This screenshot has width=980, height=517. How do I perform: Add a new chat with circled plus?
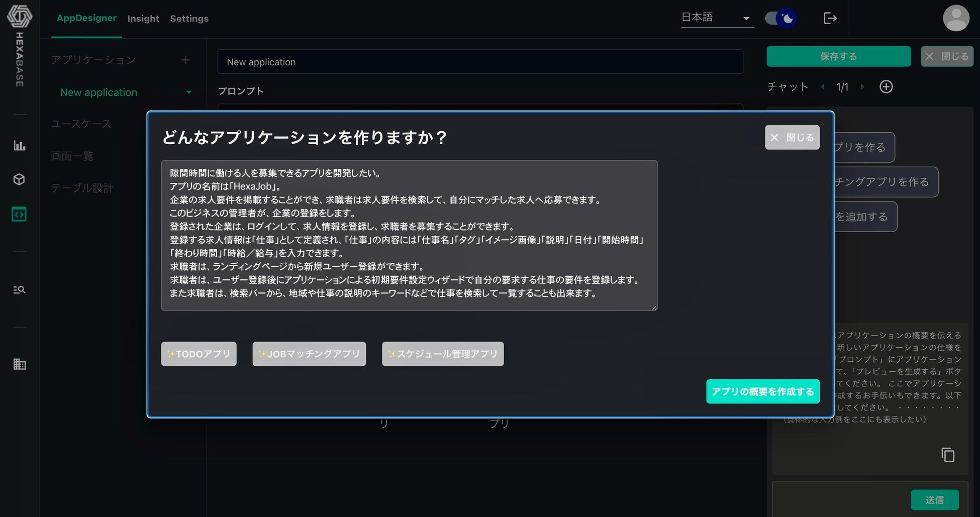click(886, 87)
